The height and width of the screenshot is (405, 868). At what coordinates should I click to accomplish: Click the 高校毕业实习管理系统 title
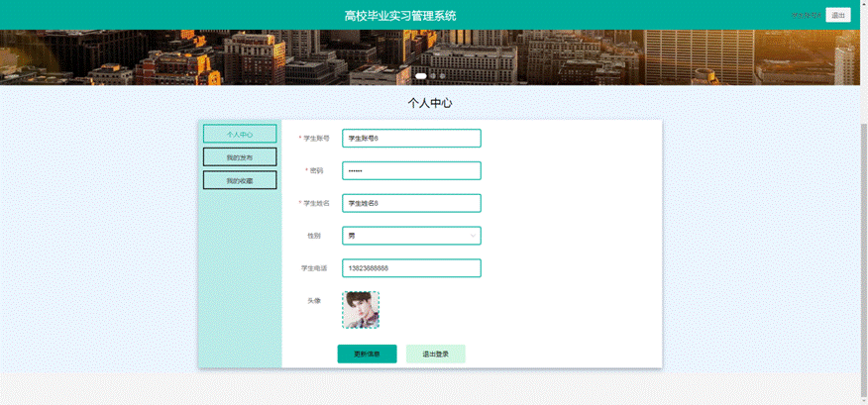tap(400, 16)
